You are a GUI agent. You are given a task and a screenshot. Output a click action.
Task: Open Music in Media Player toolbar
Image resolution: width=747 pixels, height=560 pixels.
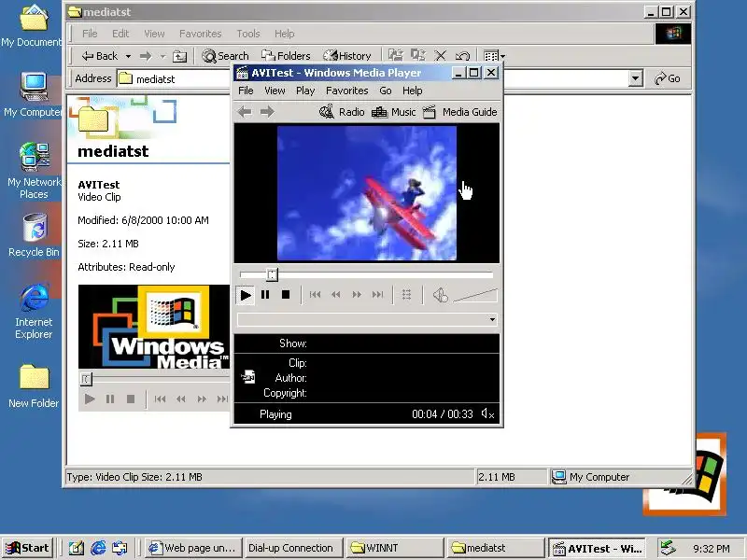click(393, 112)
